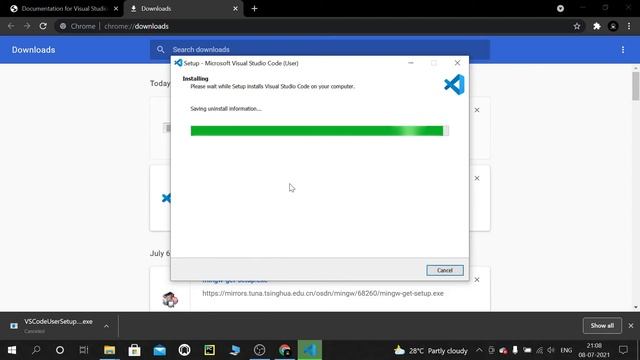
Task: Go back in Chrome
Action: [11, 26]
